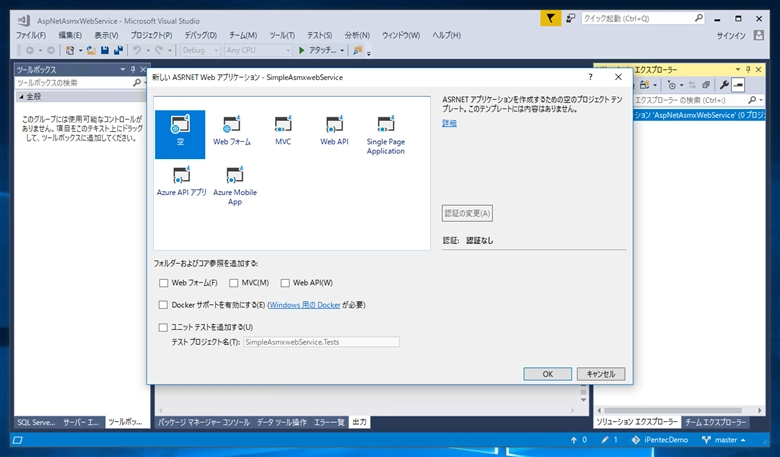Image resolution: width=780 pixels, height=457 pixels.
Task: Pick the Single Page Application template
Action: [x=386, y=135]
